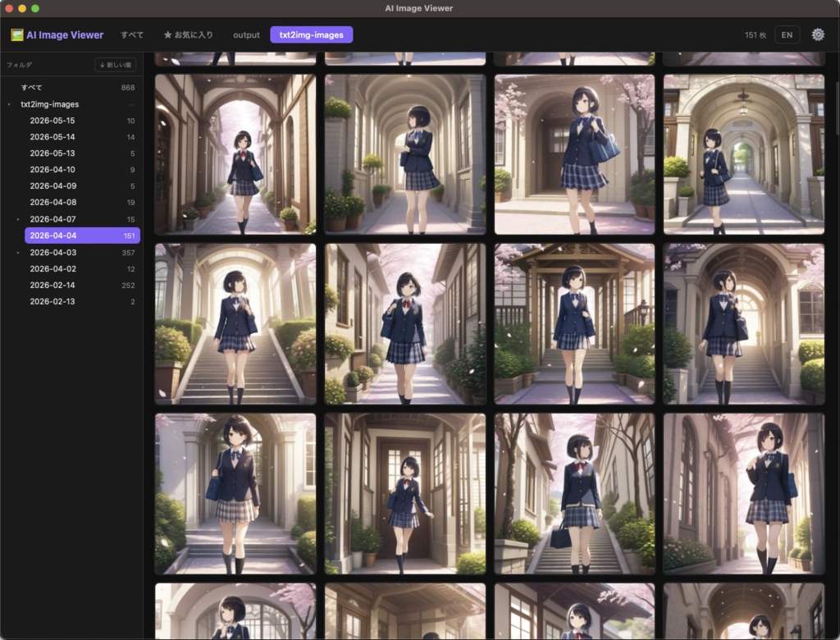Open thumbnail of girl before arched stairway with round window
The image size is (840, 640).
(743, 324)
